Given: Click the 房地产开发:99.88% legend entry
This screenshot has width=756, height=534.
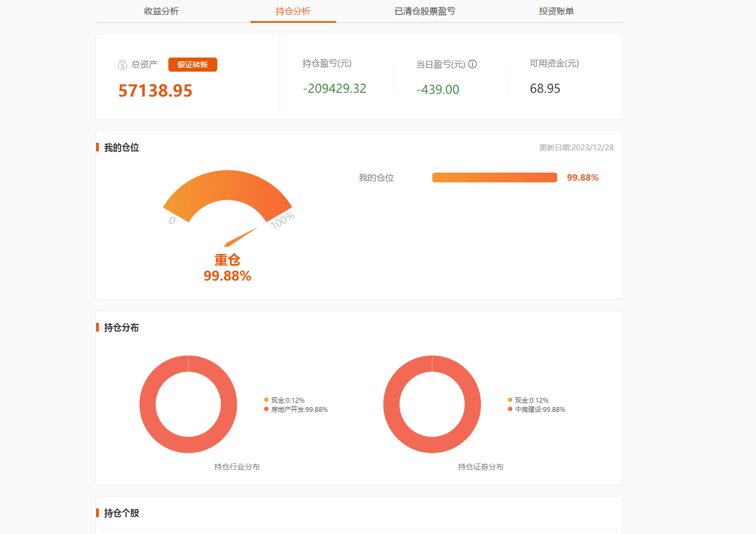Looking at the screenshot, I should point(296,410).
